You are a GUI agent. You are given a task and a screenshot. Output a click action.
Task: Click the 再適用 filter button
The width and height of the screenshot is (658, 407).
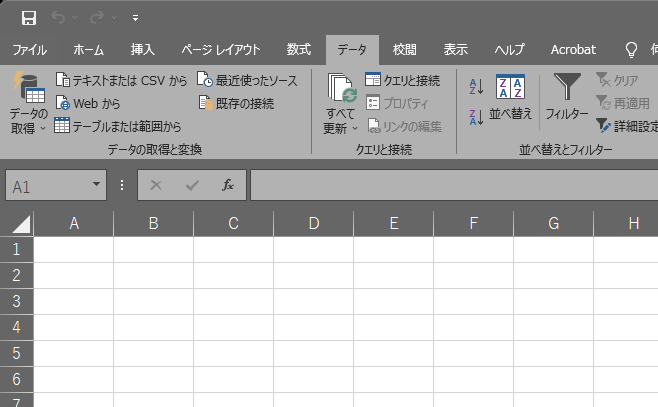623,103
